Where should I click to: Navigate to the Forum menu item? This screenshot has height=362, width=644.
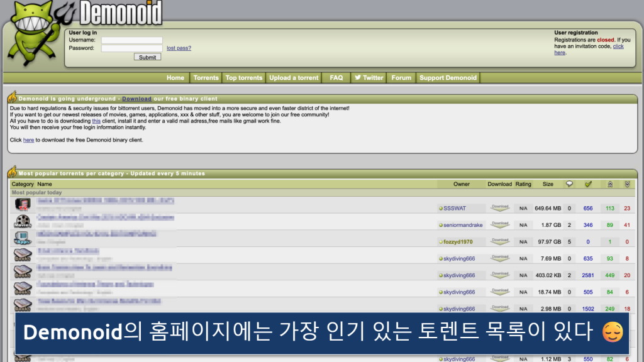(401, 78)
